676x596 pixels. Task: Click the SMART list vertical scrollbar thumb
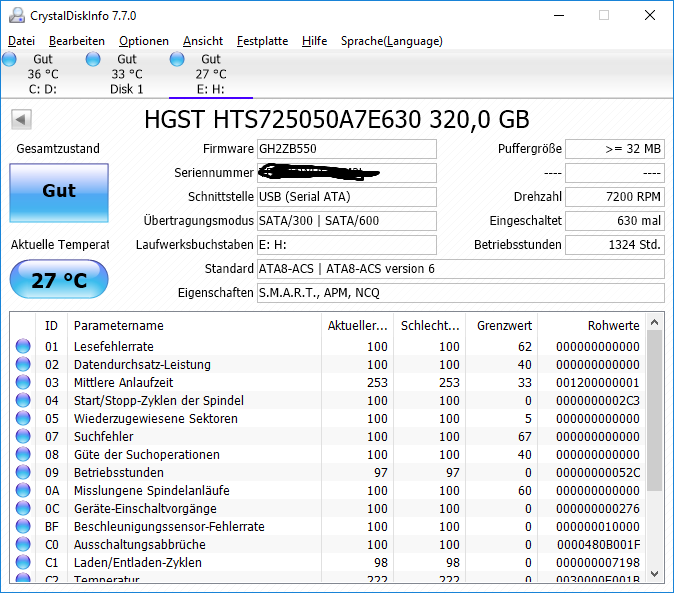pyautogui.click(x=655, y=411)
